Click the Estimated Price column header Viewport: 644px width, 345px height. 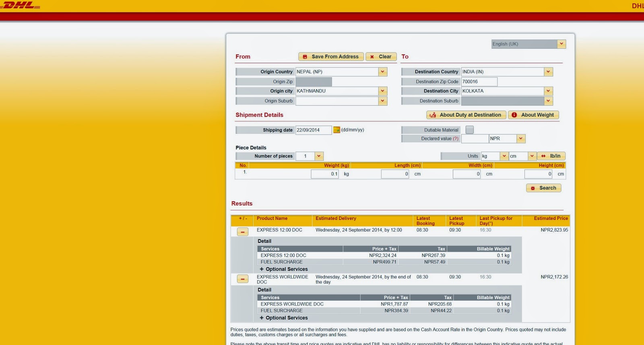point(551,218)
